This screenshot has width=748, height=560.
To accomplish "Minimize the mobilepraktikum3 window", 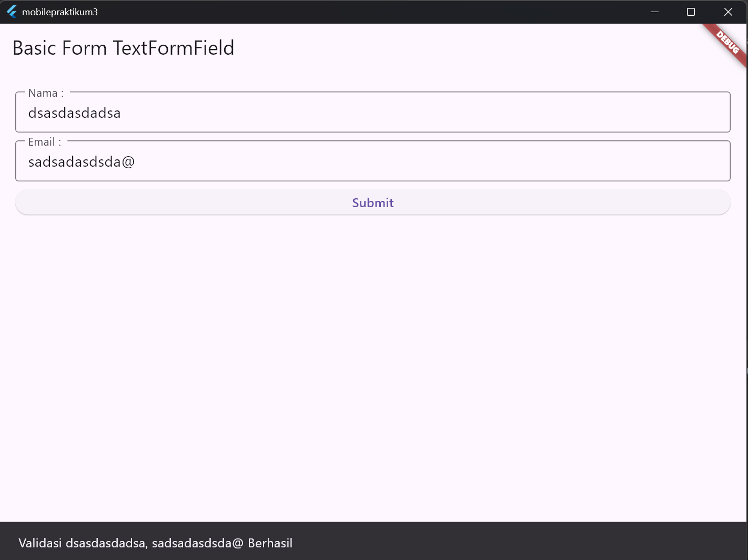I will 654,12.
